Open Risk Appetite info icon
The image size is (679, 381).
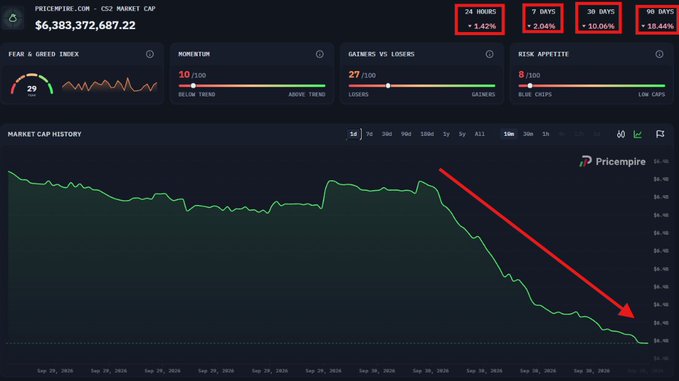tap(659, 54)
